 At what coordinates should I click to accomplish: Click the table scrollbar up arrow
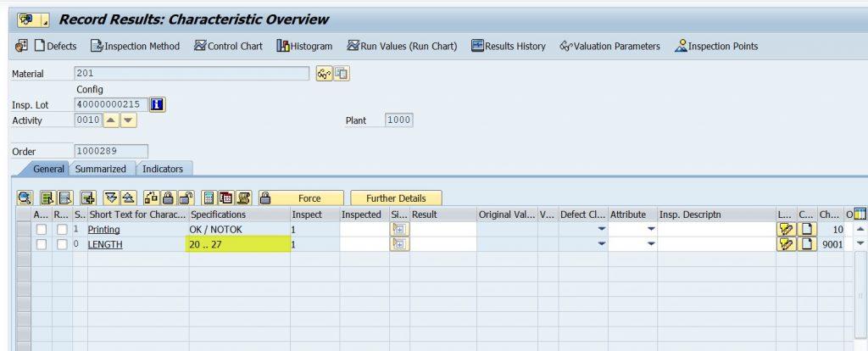[860, 229]
